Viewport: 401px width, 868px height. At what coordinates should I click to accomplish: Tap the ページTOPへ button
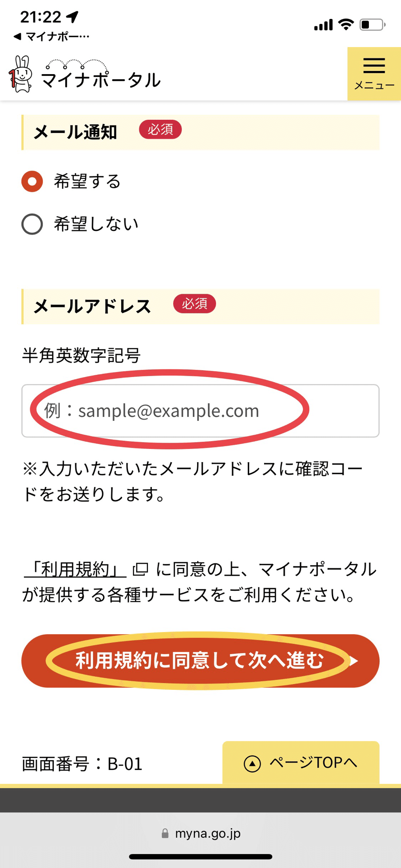click(301, 763)
